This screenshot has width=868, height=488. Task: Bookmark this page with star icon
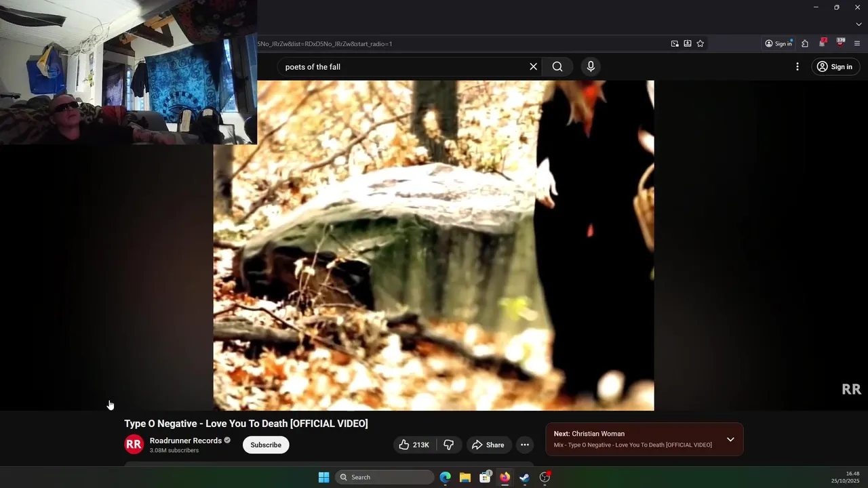(701, 43)
